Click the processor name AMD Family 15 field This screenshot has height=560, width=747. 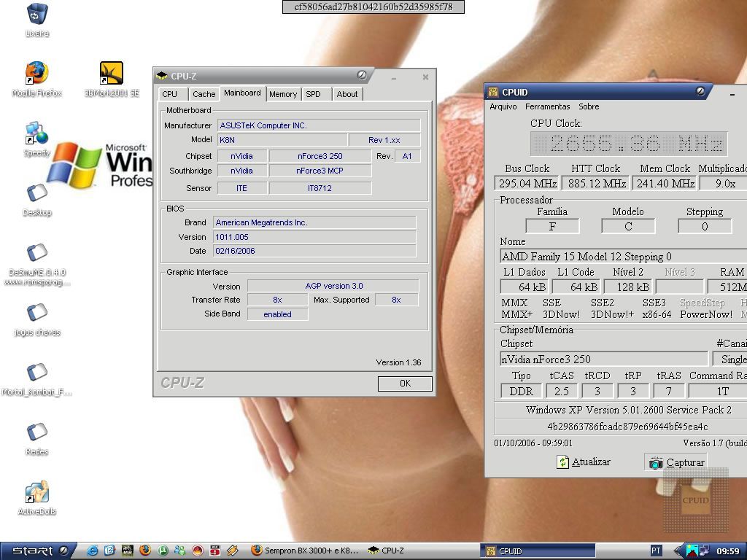[x=624, y=256]
